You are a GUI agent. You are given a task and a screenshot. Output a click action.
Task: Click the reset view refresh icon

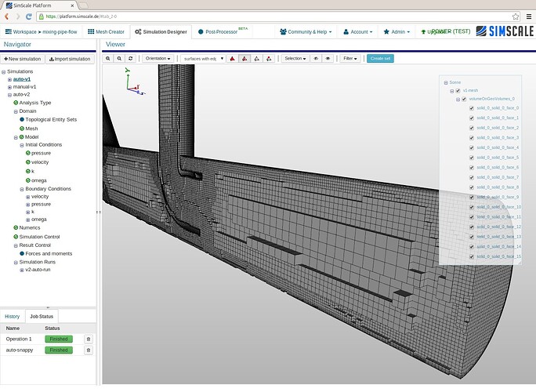coord(131,59)
